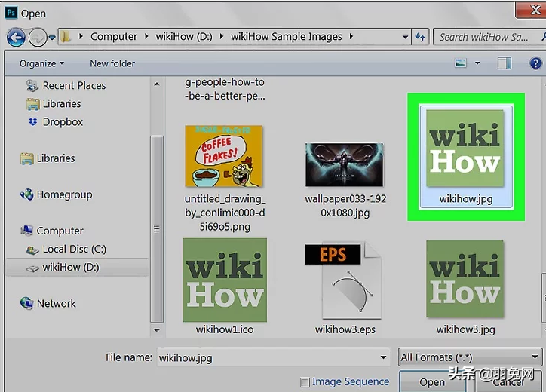Select Network in the navigation pane
This screenshot has width=546, height=392.
56,303
